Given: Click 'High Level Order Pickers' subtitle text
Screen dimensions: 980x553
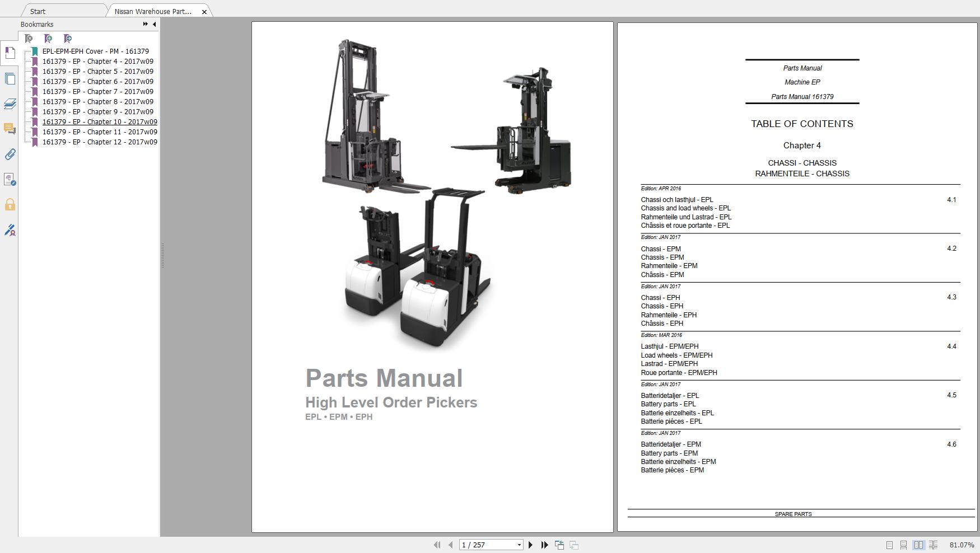Looking at the screenshot, I should click(x=391, y=402).
